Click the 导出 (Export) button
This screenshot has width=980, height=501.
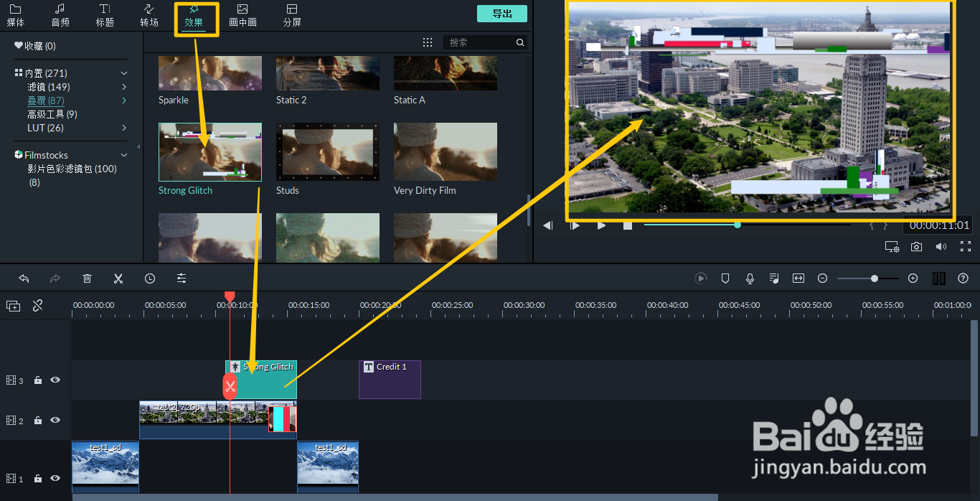[x=501, y=13]
